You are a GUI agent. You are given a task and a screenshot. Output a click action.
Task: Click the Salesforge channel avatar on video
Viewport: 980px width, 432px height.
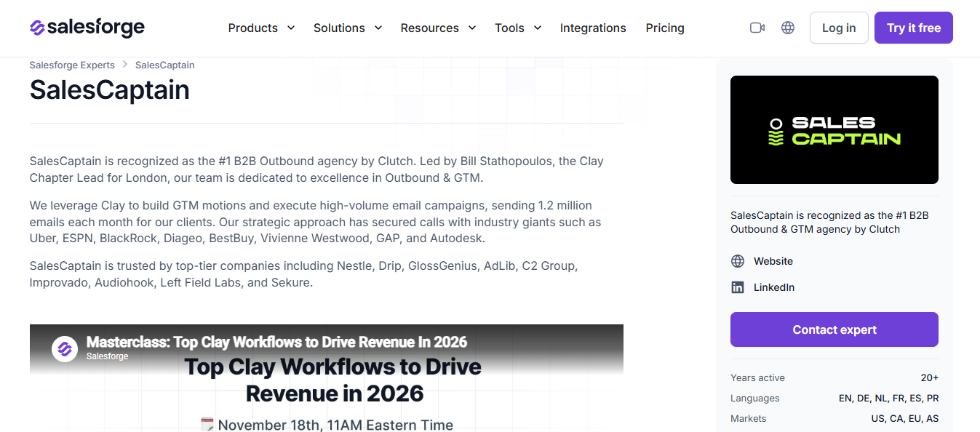point(65,349)
